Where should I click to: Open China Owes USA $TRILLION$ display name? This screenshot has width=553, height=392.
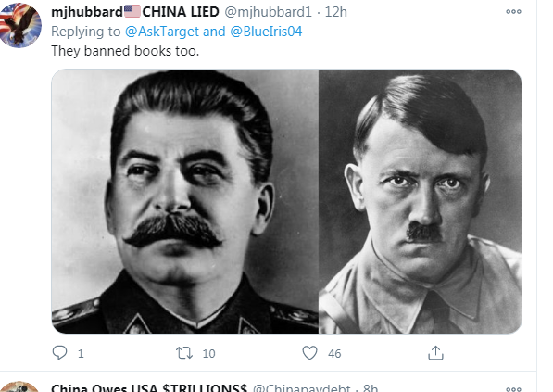point(149,387)
